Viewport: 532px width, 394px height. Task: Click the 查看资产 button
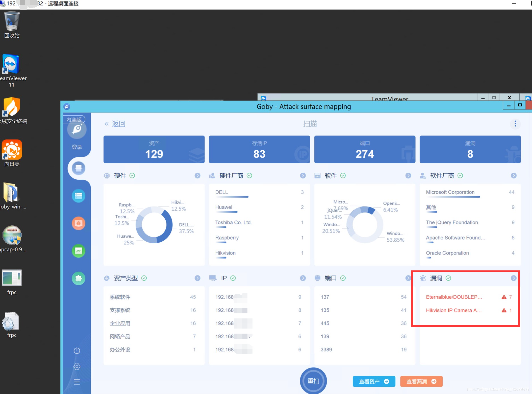(x=374, y=381)
